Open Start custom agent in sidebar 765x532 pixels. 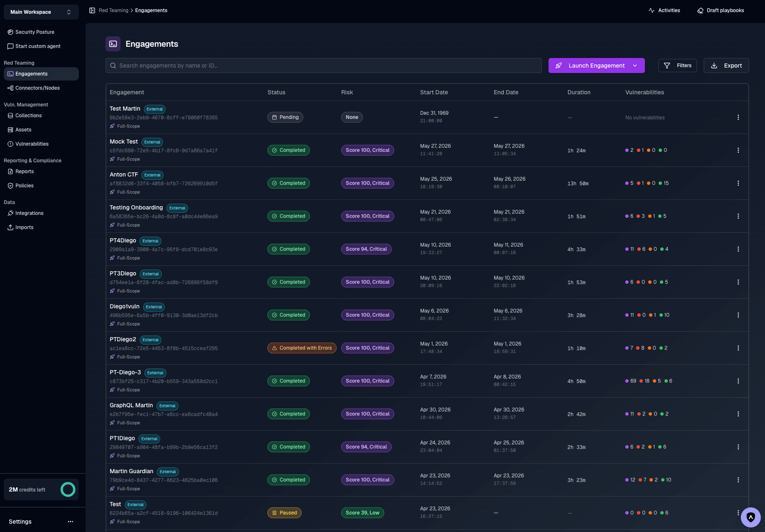(x=41, y=46)
